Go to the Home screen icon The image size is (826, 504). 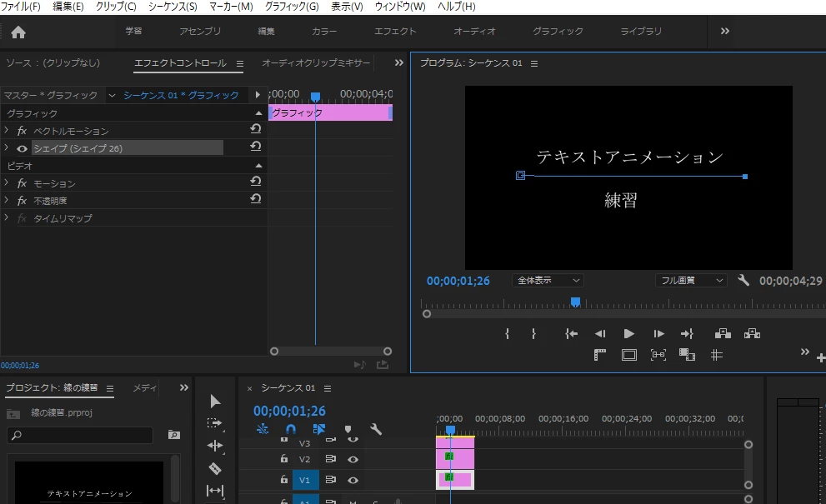coord(18,32)
